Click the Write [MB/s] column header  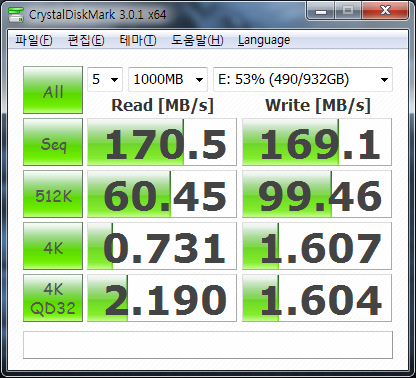(x=318, y=105)
